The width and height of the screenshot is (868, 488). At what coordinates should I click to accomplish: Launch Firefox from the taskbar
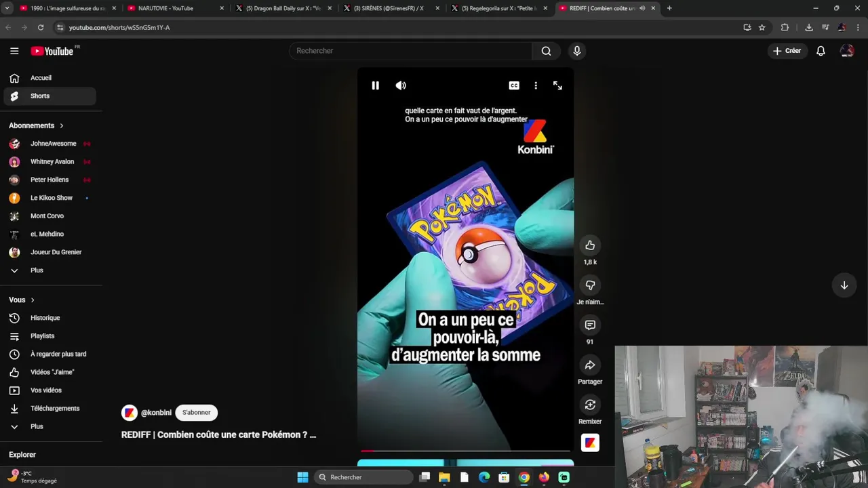click(x=544, y=477)
